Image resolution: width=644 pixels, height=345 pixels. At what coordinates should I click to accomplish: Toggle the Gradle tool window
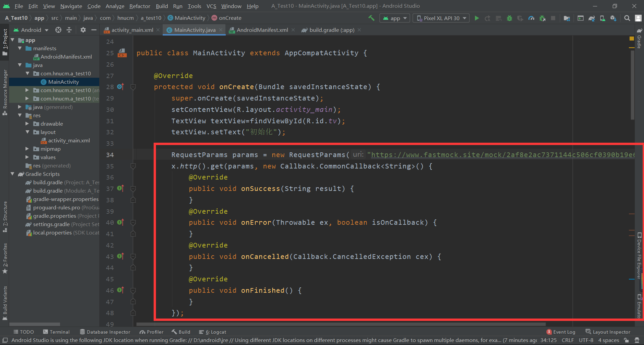point(639,39)
